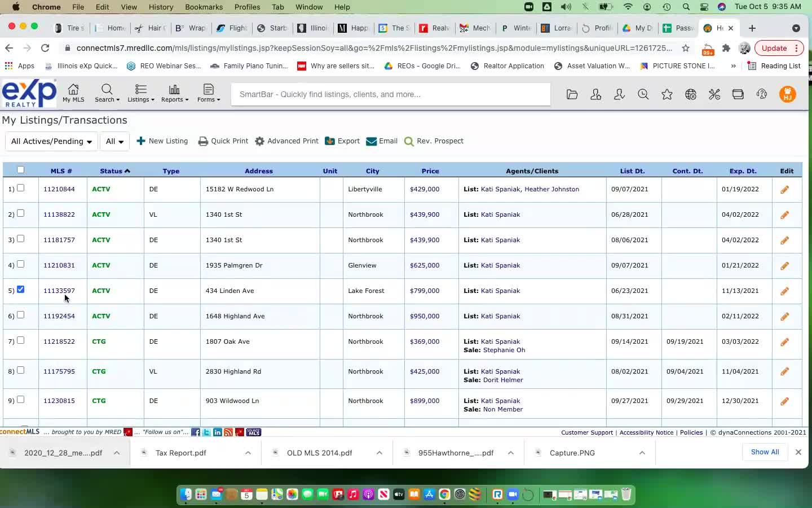Check row 7 listing 11218522 checkbox

[21, 340]
